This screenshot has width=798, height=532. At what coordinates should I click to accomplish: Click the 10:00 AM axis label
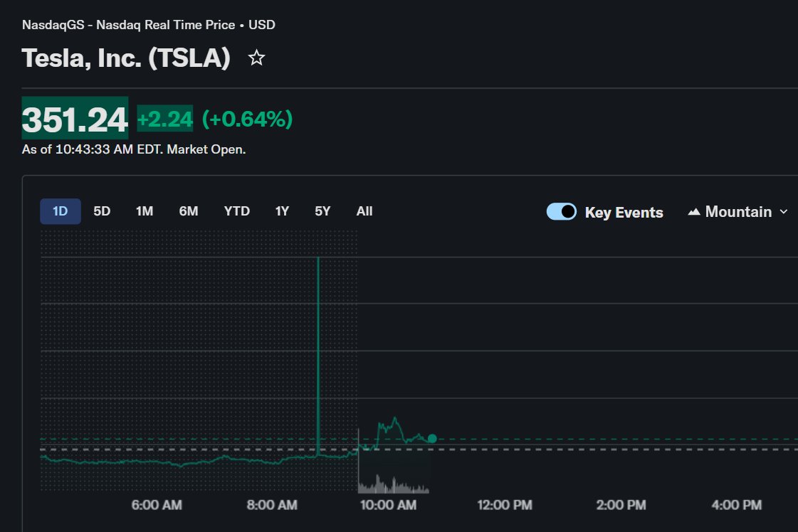388,505
